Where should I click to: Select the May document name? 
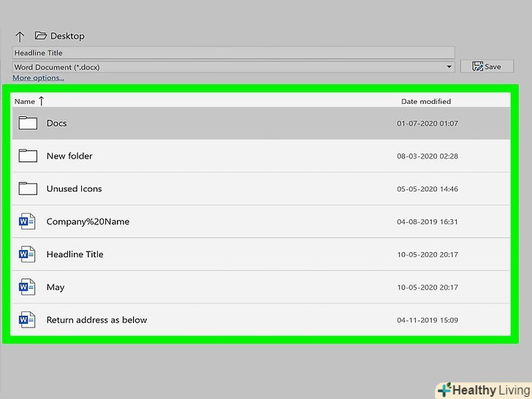pyautogui.click(x=56, y=287)
